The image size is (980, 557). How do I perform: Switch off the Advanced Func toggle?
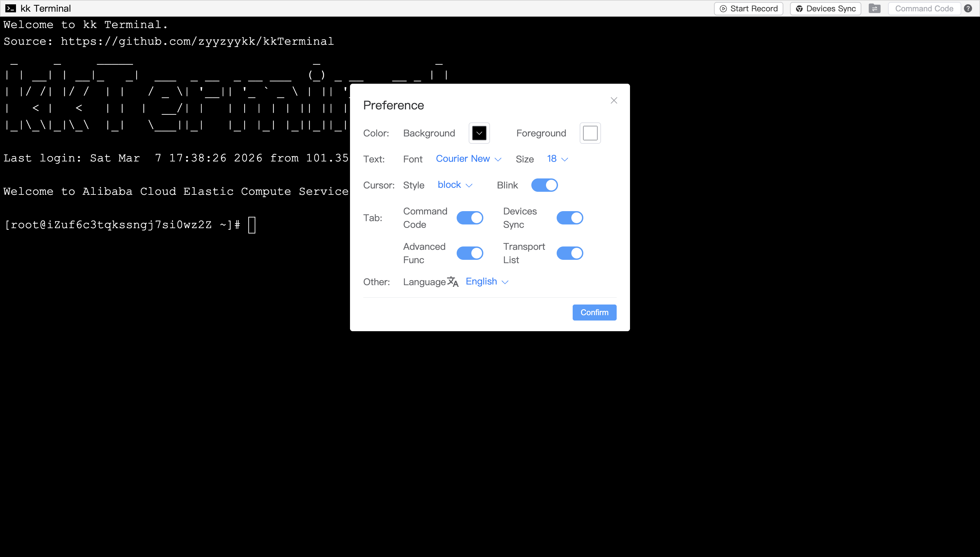point(470,253)
